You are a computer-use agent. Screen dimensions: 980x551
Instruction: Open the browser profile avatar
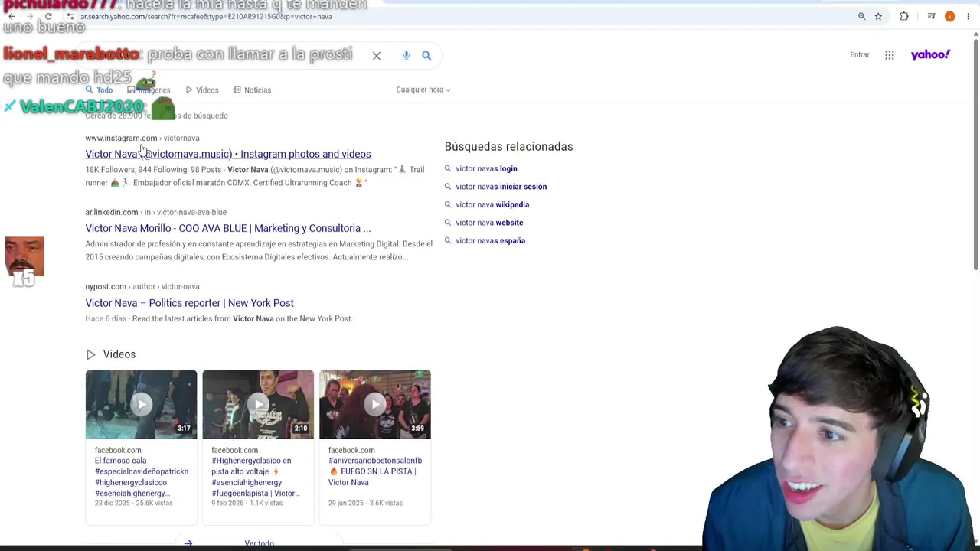tap(949, 16)
